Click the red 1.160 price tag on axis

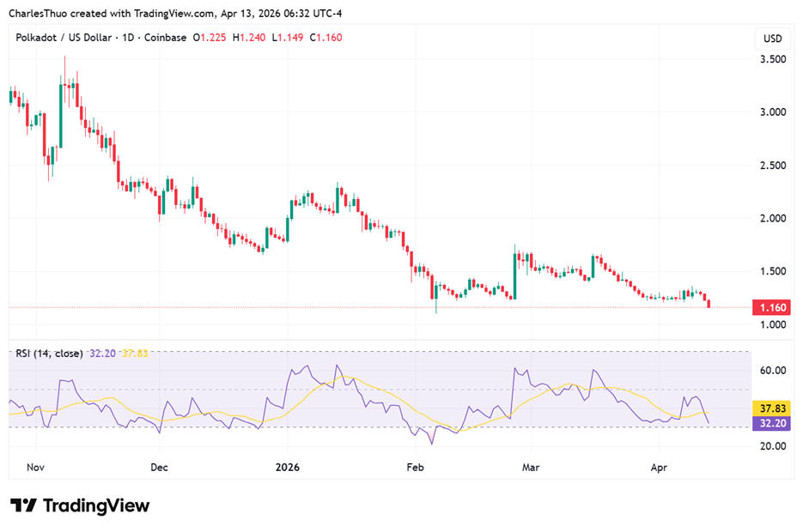click(x=771, y=307)
